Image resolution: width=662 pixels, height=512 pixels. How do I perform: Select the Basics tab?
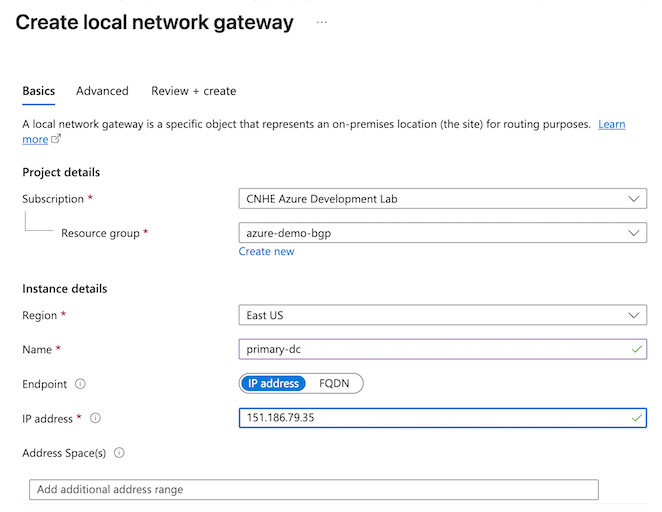pos(38,91)
